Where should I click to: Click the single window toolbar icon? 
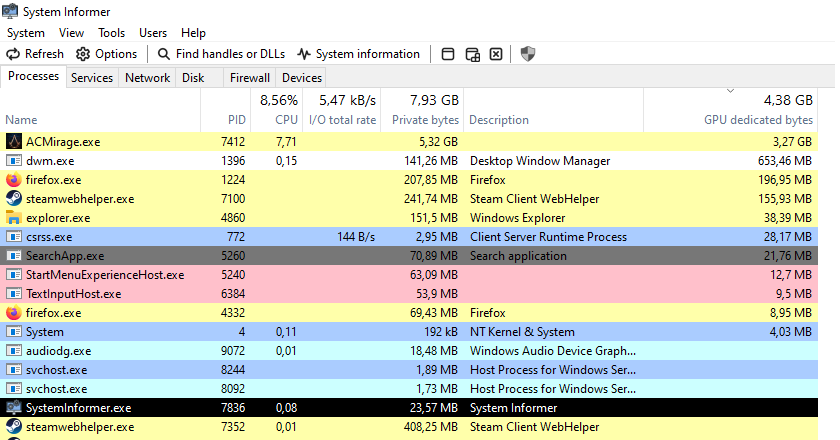tap(448, 54)
